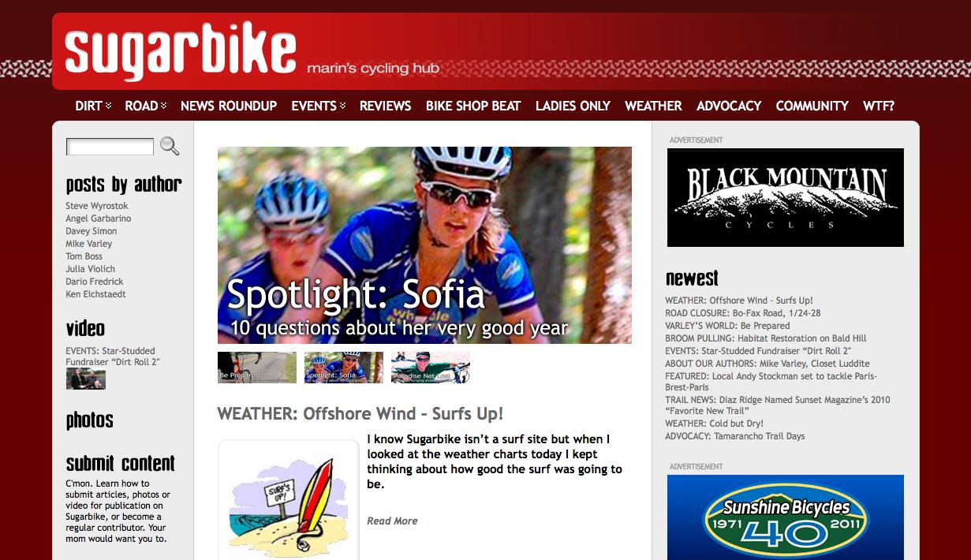Click the Sugarbike logo in header
This screenshot has width=971, height=560.
[180, 52]
